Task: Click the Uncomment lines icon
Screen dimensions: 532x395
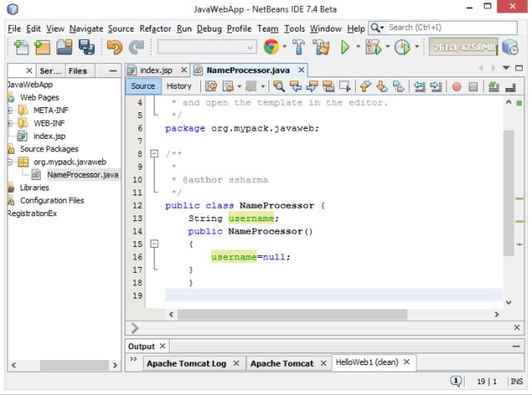Action: [510, 87]
